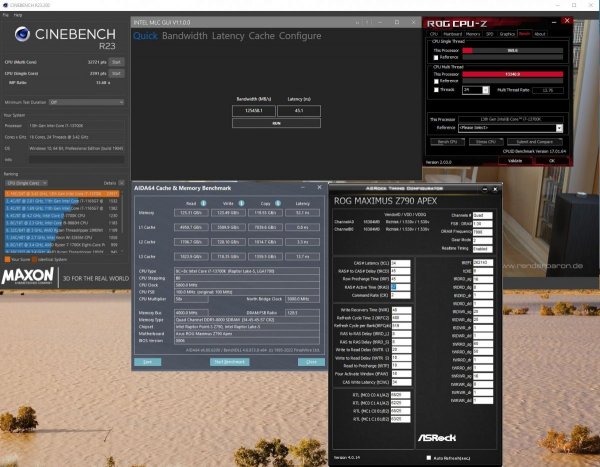This screenshot has width=600, height=467.
Task: Open Minimum Test Duration dropdown in Cinebench
Action: point(86,102)
